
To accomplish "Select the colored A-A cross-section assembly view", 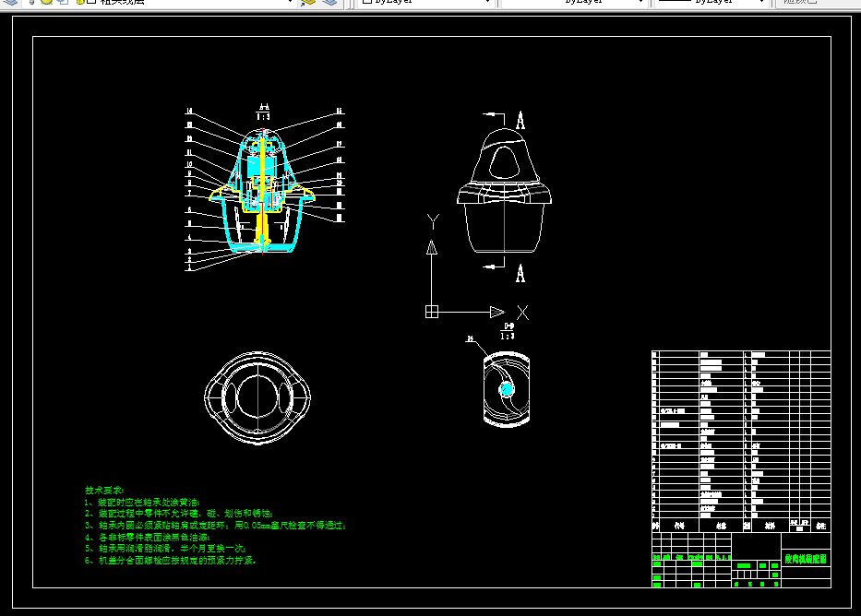I will pyautogui.click(x=262, y=190).
